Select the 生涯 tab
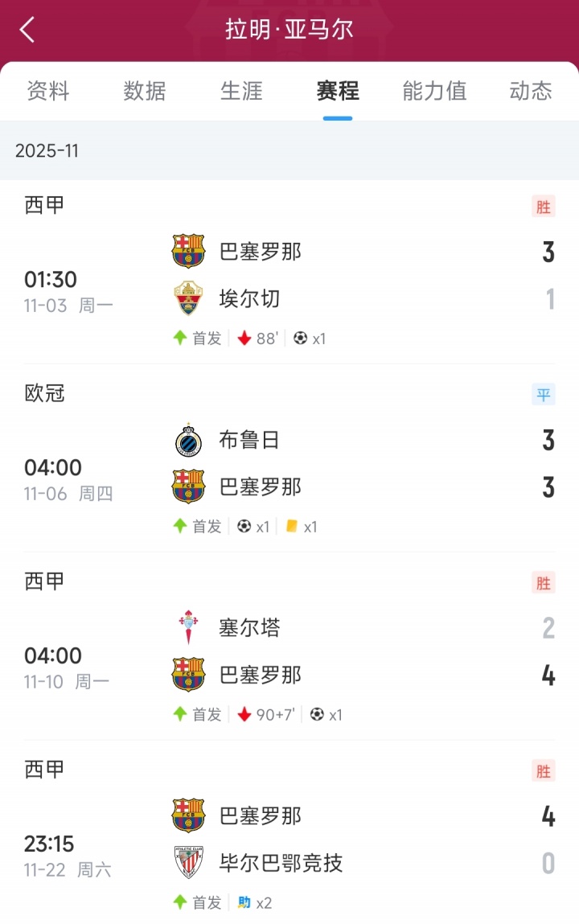The height and width of the screenshot is (924, 579). pyautogui.click(x=241, y=91)
